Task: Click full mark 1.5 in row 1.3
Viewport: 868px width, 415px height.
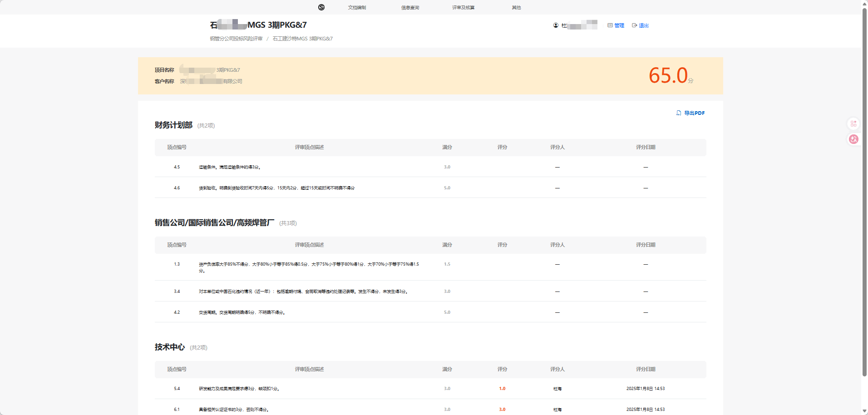Action: click(447, 264)
